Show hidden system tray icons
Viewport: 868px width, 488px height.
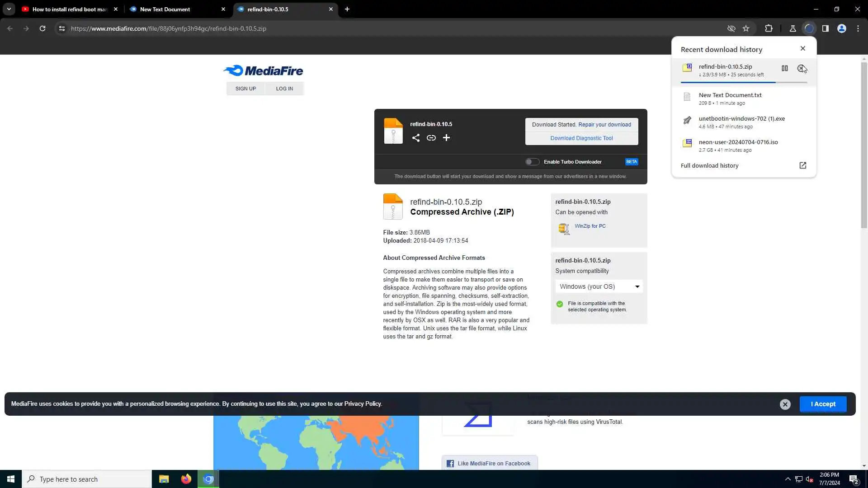[788, 479]
